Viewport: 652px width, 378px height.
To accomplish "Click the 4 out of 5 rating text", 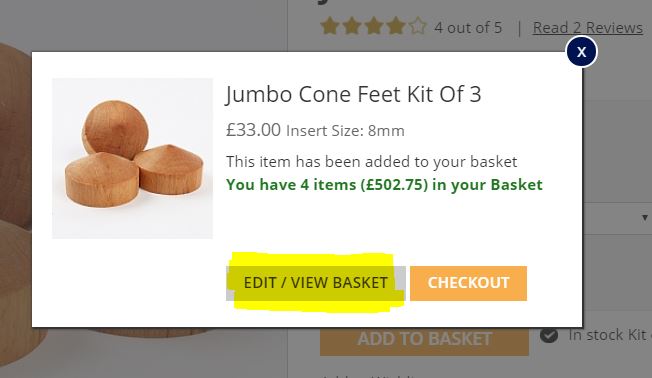I will pyautogui.click(x=468, y=28).
